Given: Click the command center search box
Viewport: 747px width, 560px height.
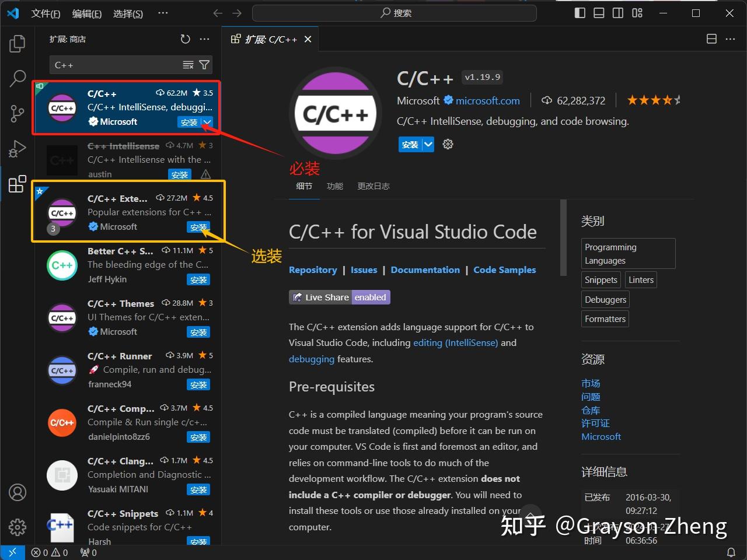Looking at the screenshot, I should coord(395,13).
